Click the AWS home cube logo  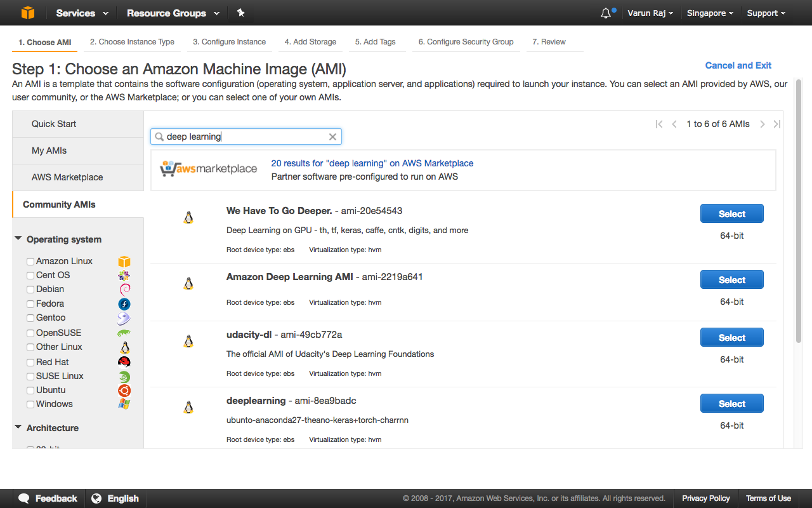tap(26, 12)
